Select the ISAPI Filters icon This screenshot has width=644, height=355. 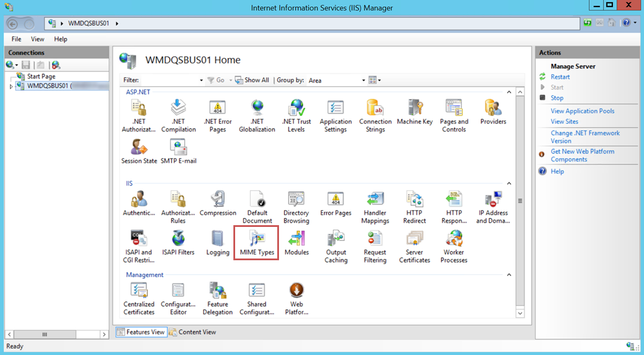click(x=178, y=243)
